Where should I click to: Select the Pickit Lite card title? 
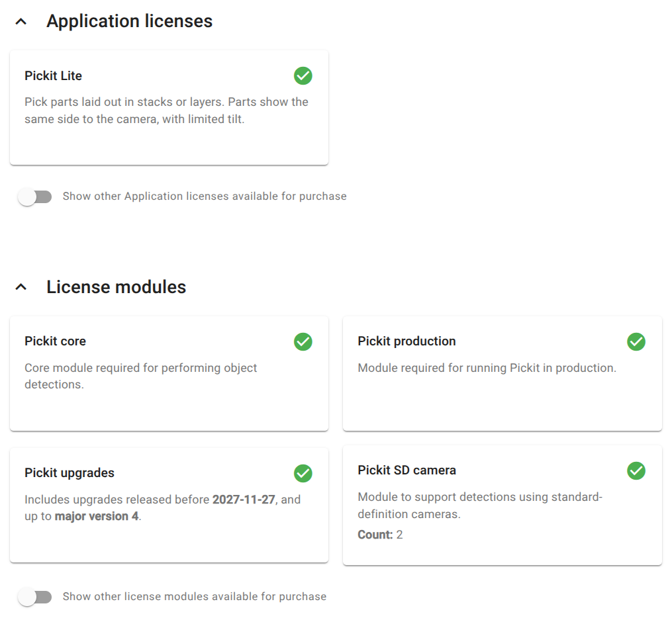53,76
